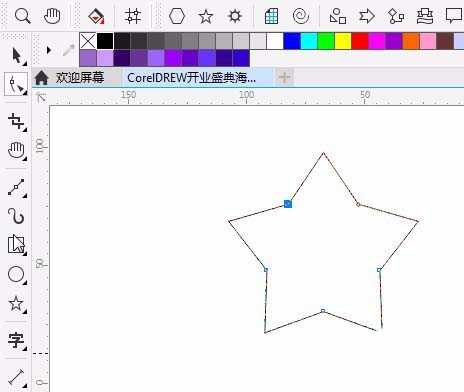Open the CorelDREW开业盛典海 document tab
This screenshot has width=464, height=392.
(192, 78)
